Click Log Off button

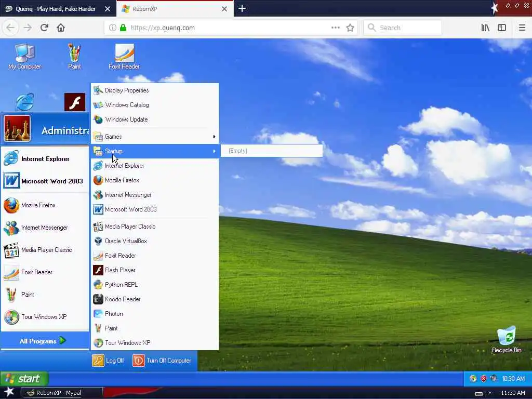pos(108,361)
